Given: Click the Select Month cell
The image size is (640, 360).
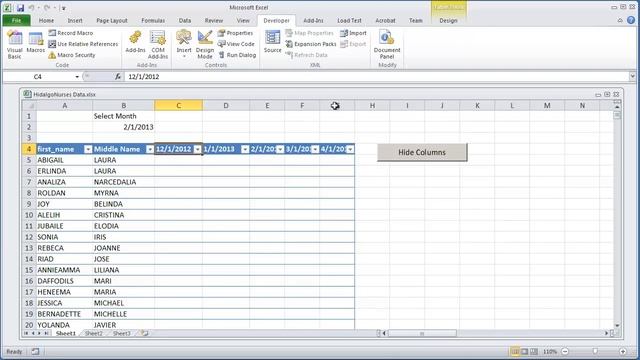Looking at the screenshot, I should 124,116.
